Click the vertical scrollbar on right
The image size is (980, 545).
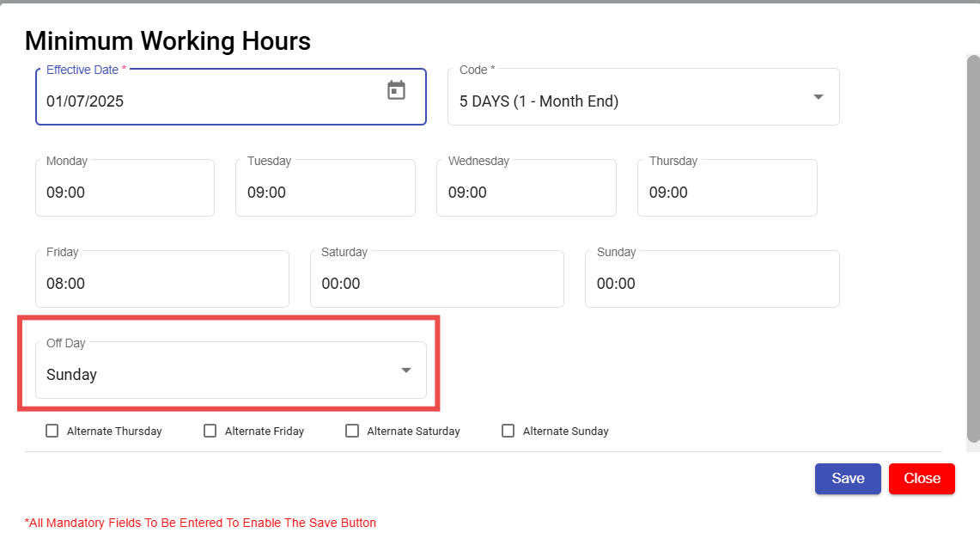point(972,249)
